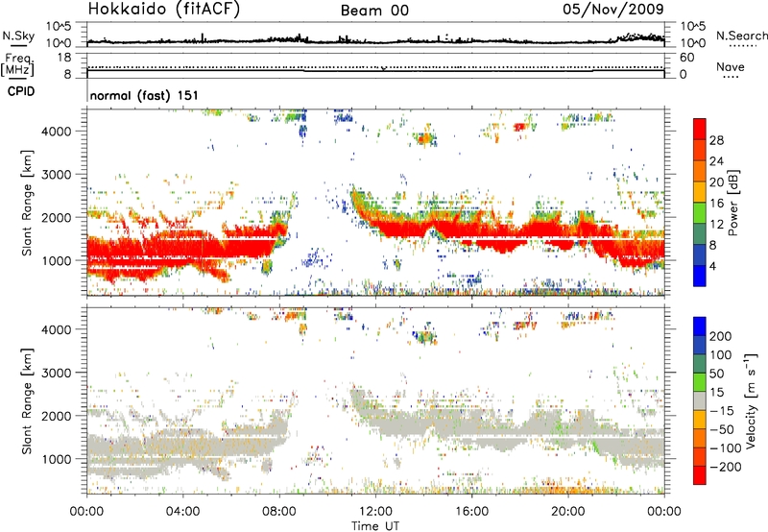The width and height of the screenshot is (768, 532).
Task: Click the velocity panel 'Slant Range [km]' label
Action: pyautogui.click(x=27, y=401)
